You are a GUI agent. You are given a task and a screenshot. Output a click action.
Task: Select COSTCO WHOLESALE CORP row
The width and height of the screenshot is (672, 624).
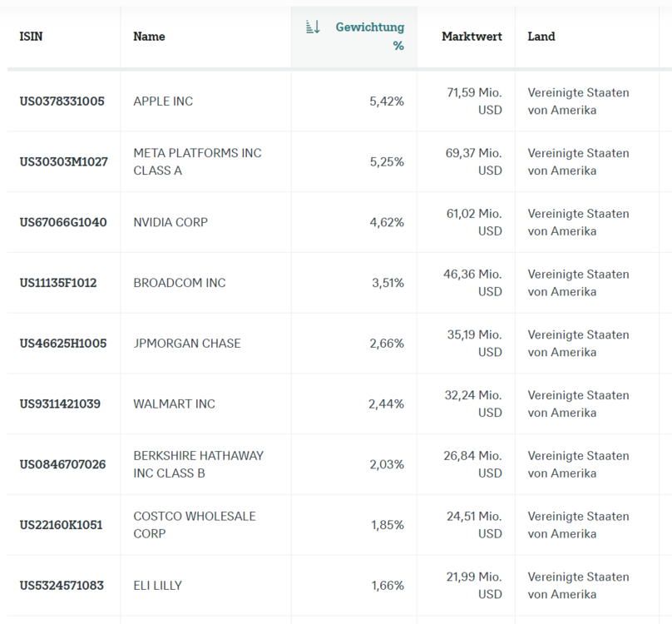pos(195,525)
